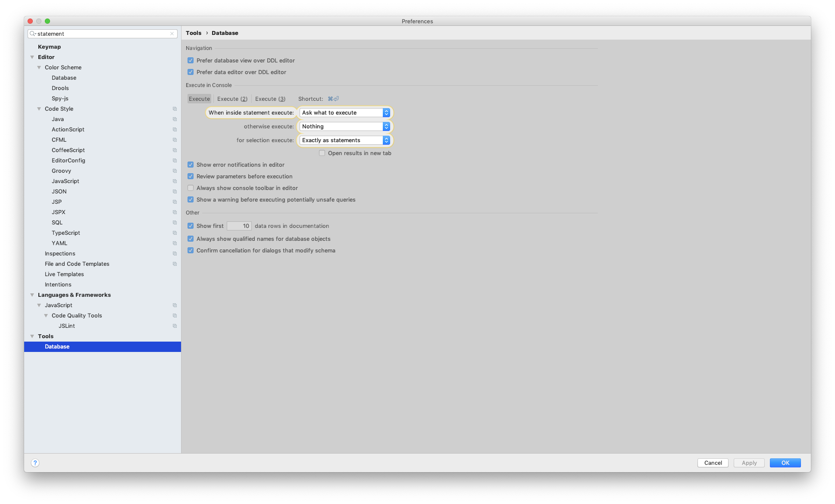
Task: Toggle Review parameters before execution
Action: [191, 176]
